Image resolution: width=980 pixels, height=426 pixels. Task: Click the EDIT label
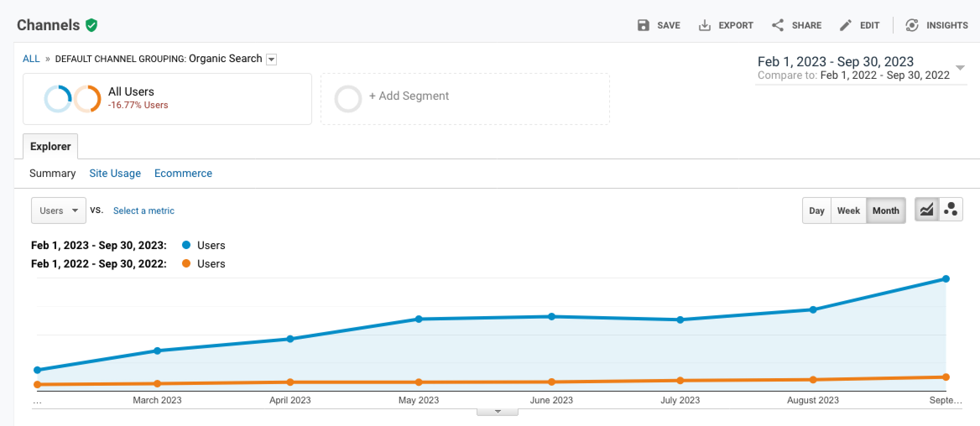(870, 25)
